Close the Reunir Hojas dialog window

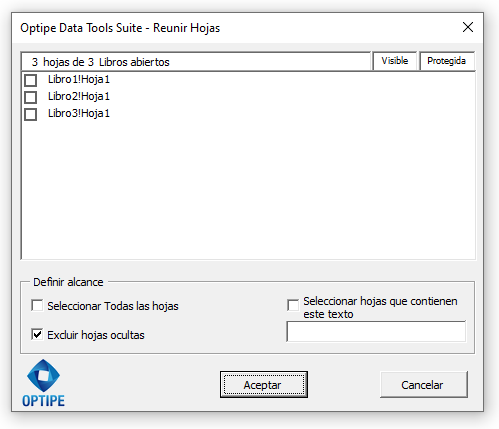point(468,27)
